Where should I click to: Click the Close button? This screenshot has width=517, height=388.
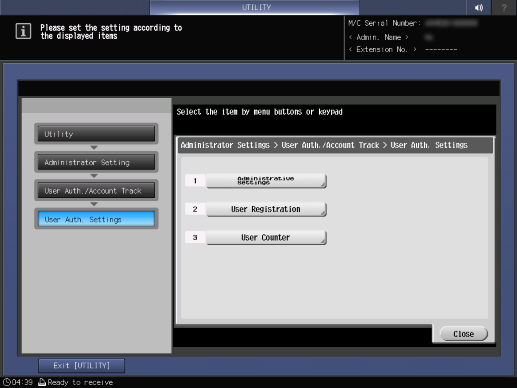click(x=464, y=334)
